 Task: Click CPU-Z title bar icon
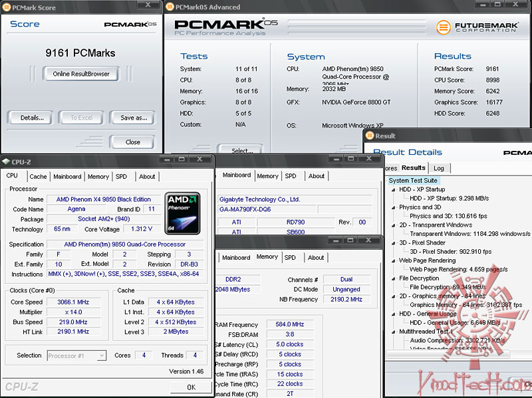(5, 161)
